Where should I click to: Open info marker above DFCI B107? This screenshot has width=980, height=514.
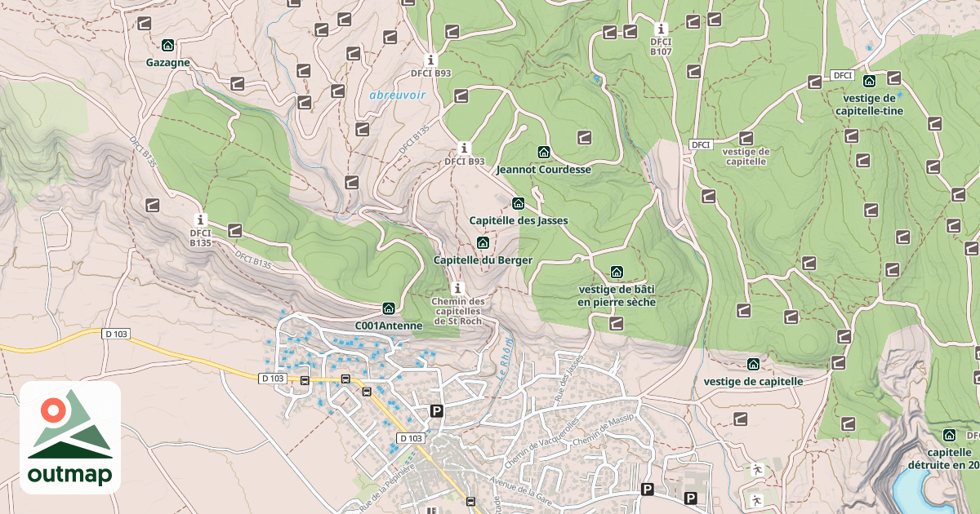(661, 28)
